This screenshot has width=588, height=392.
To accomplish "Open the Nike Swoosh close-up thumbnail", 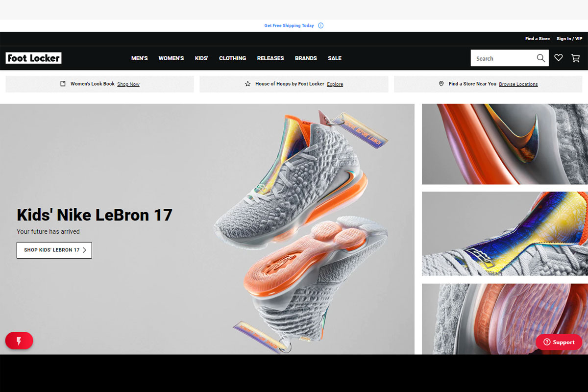I will pos(505,144).
